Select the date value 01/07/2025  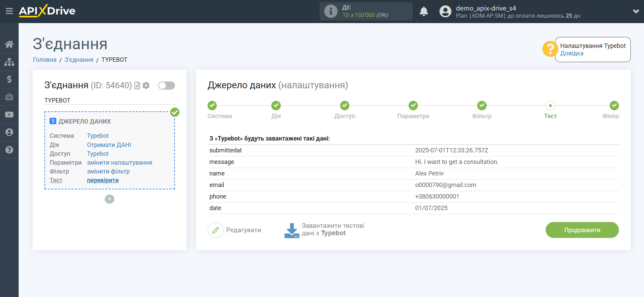point(431,208)
